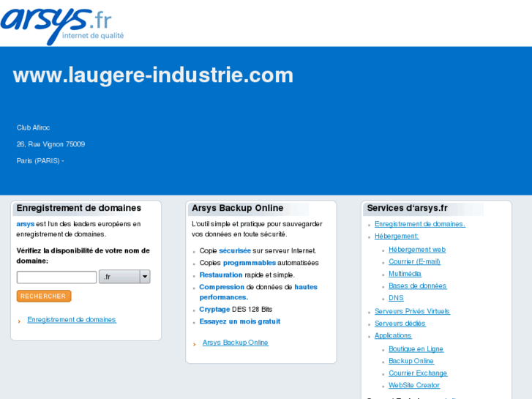Click the word programmables in backup list

[x=250, y=263]
